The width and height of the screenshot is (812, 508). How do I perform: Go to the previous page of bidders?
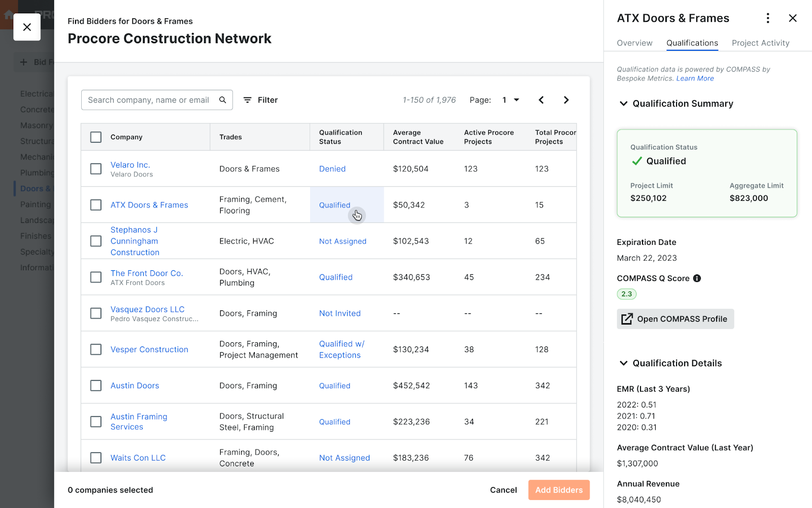(541, 100)
